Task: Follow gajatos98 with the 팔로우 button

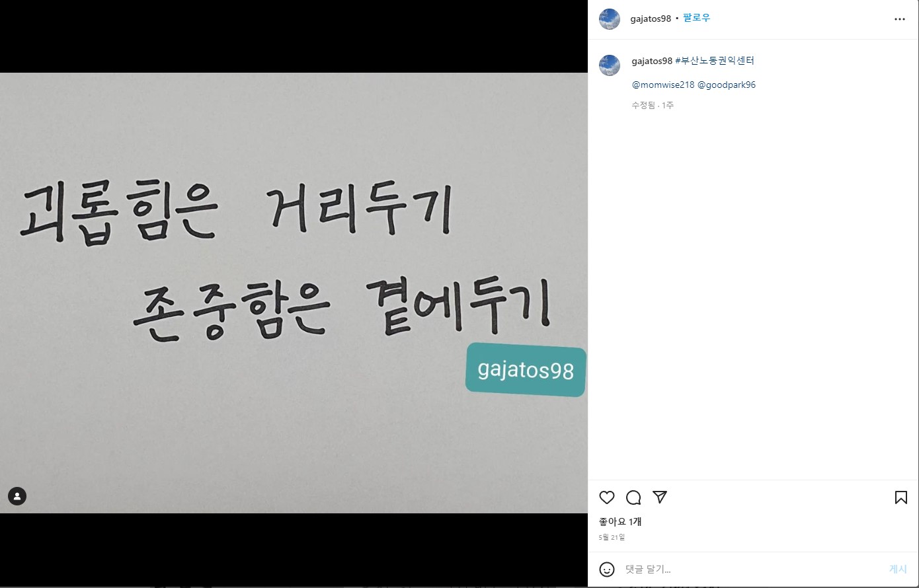Action: point(697,18)
